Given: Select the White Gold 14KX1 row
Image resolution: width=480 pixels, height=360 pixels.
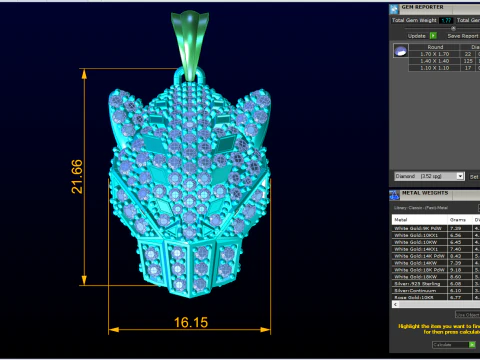Looking at the screenshot, I should tap(436, 249).
